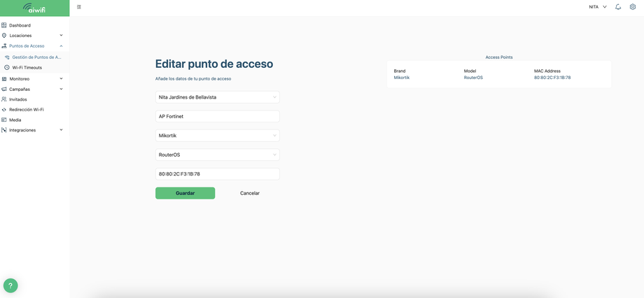Viewport: 644px width, 298px height.
Task: Click the Locaciones pin icon
Action: 4,35
